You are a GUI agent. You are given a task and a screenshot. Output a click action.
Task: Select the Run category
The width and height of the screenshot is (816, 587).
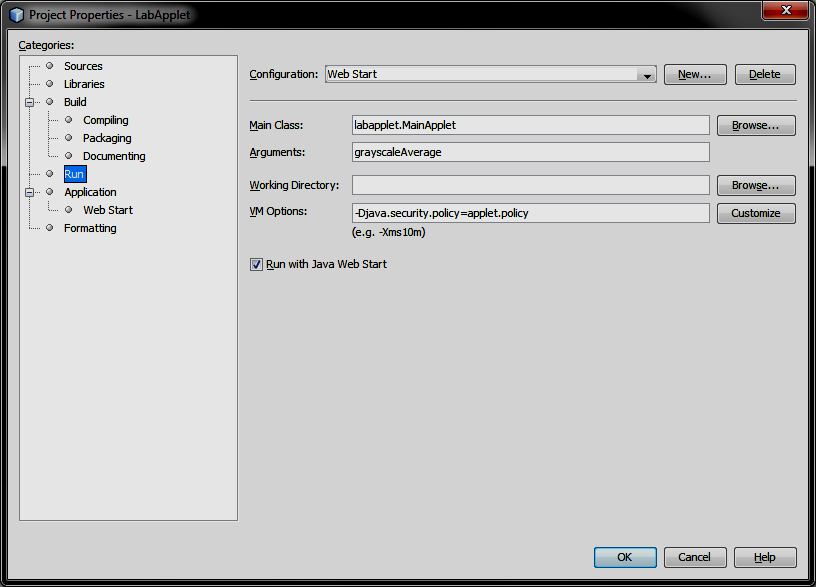click(74, 174)
